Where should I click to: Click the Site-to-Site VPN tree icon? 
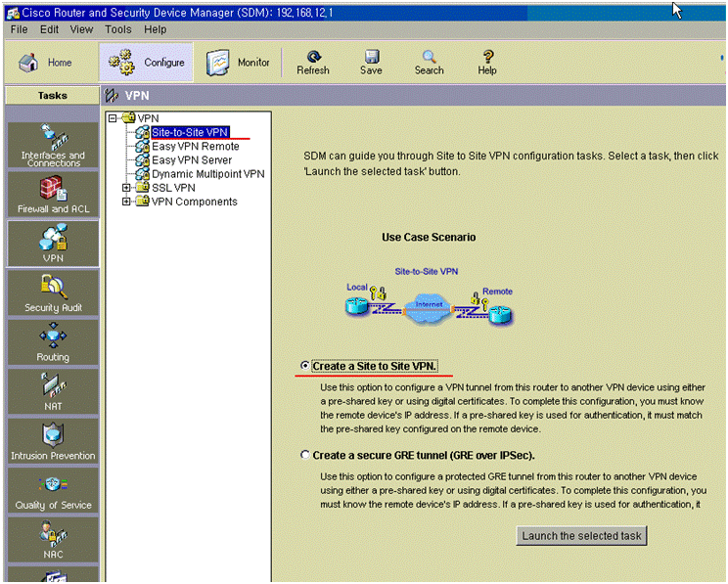click(x=142, y=132)
